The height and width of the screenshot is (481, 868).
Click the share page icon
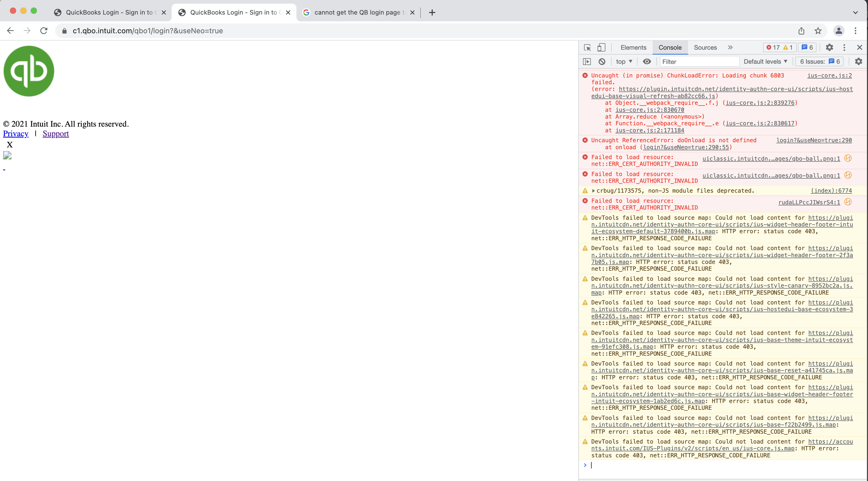click(x=801, y=31)
